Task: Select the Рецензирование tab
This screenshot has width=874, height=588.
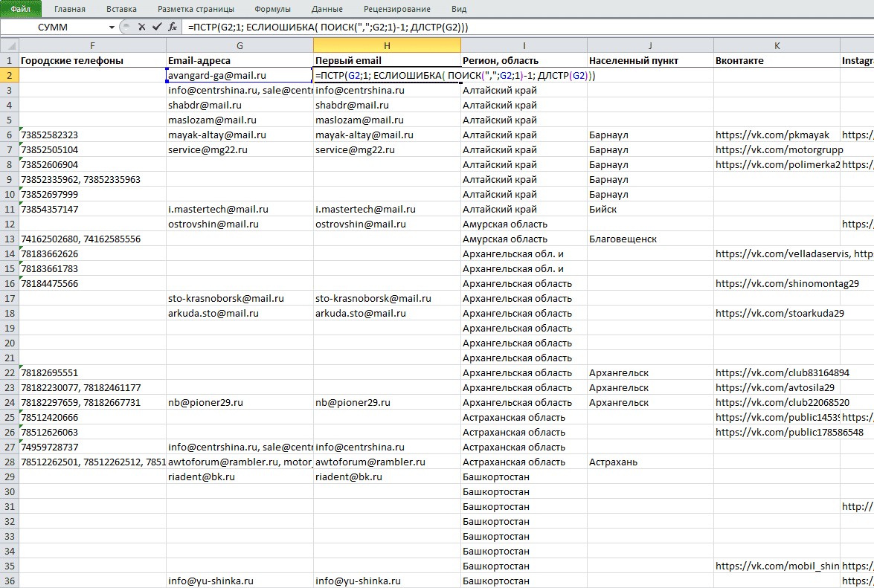Action: [x=397, y=9]
